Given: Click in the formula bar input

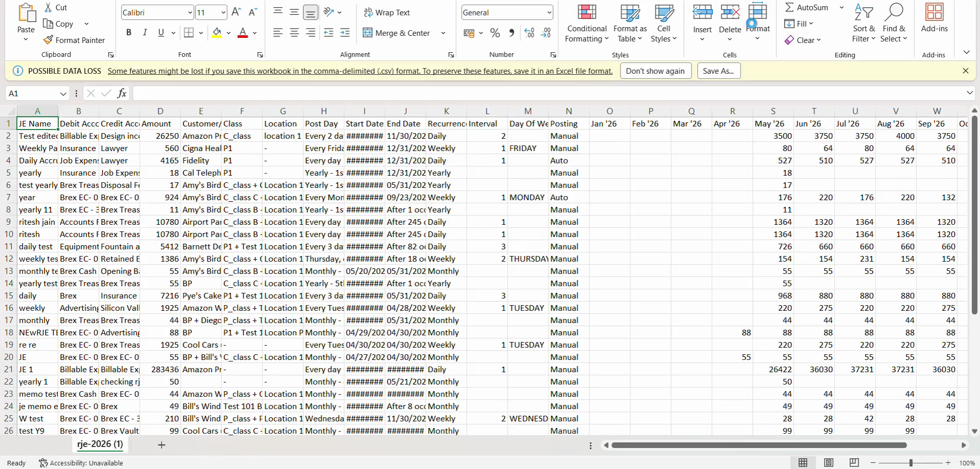Looking at the screenshot, I should tap(547, 93).
